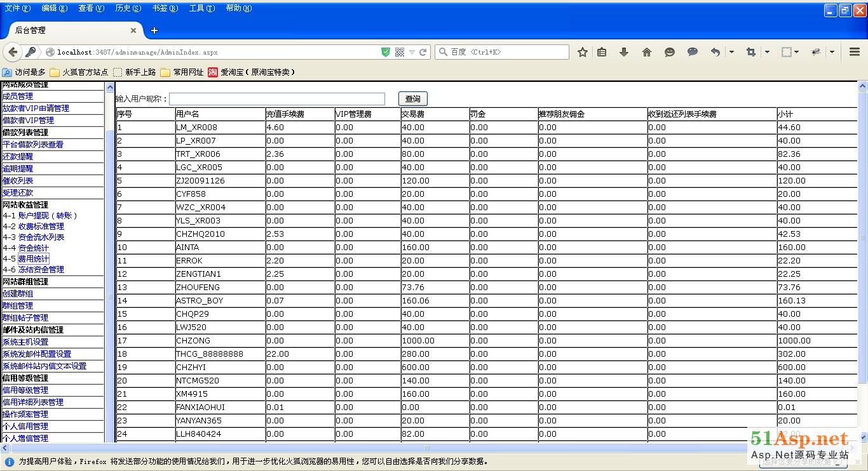Click the undo arrow toolbar icon
Viewport: 868px width, 471px height.
click(x=715, y=52)
